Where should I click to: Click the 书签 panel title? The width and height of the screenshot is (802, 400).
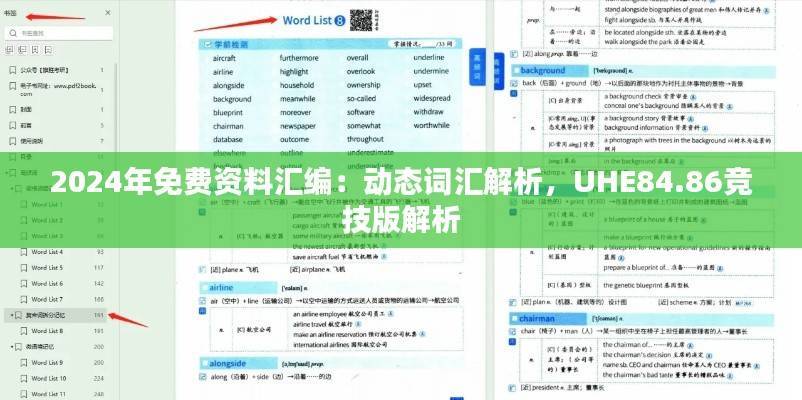(12, 12)
